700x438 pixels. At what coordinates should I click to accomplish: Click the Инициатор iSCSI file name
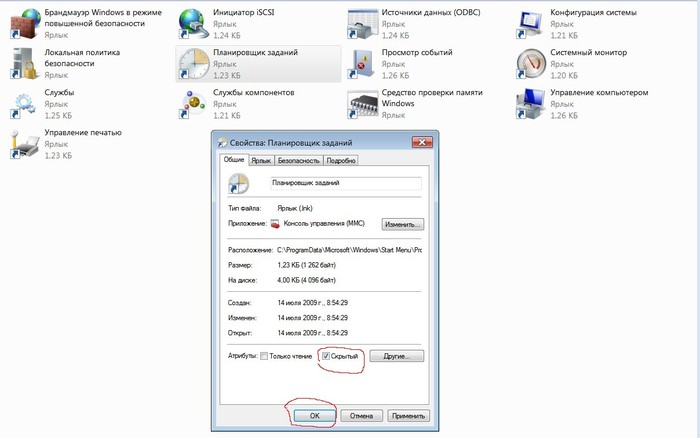pyautogui.click(x=244, y=13)
